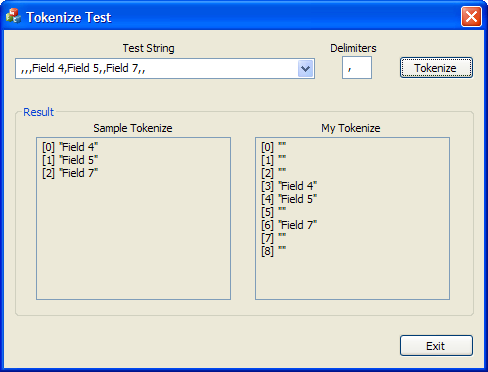The height and width of the screenshot is (372, 488).
Task: Click the Tokenize button
Action: pyautogui.click(x=436, y=68)
